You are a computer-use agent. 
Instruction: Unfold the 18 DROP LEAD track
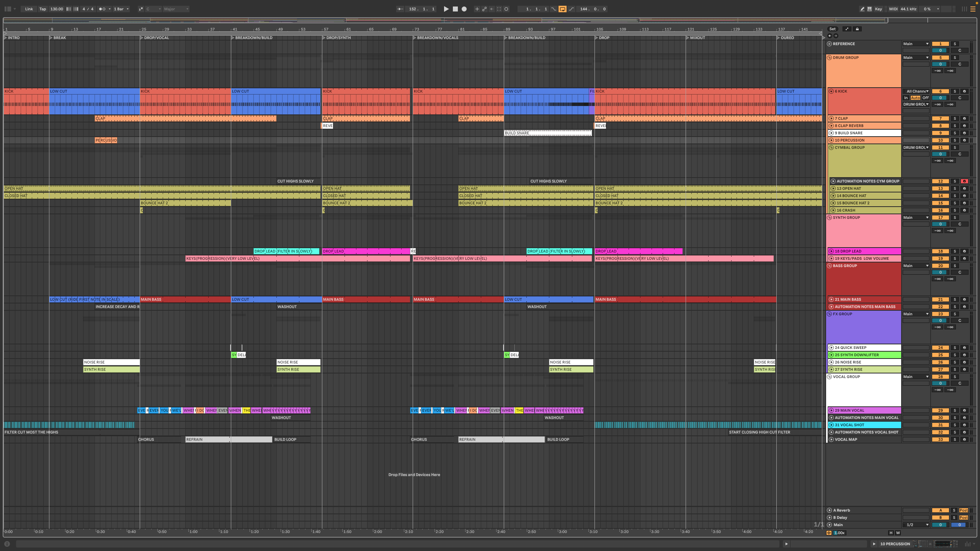pos(831,251)
